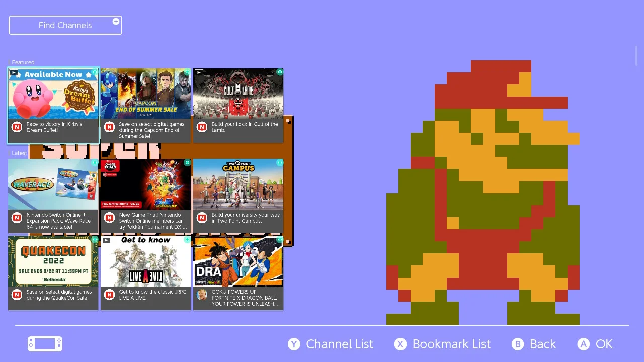Select the Pokkén Tournament DX Game Trials thumbnail
Viewport: 644px width, 362px height.
coord(146,185)
